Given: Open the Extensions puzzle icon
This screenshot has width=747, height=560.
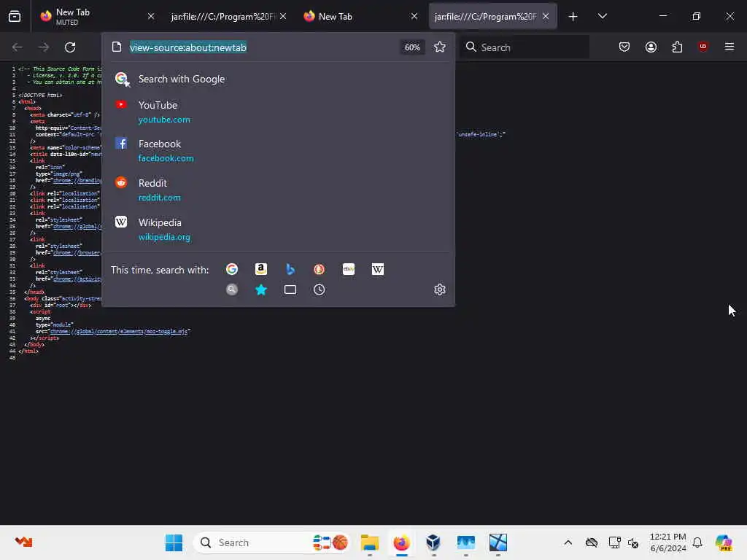Looking at the screenshot, I should pos(677,47).
